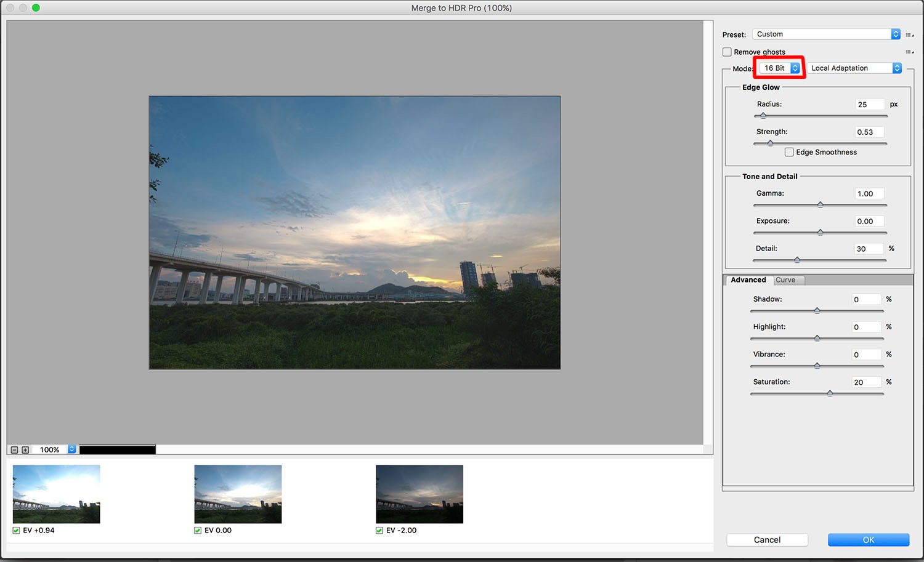Open the 16 Bit mode dropdown
The height and width of the screenshot is (562, 924).
tap(778, 68)
